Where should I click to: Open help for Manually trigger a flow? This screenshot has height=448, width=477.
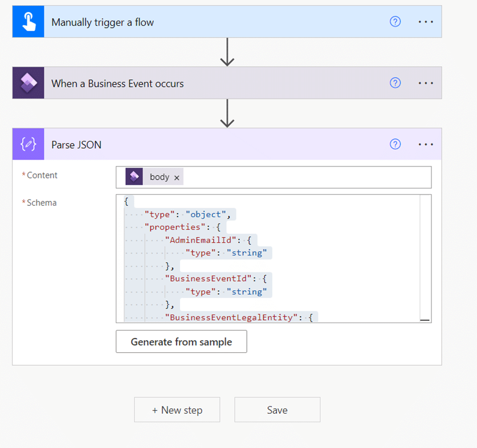click(x=395, y=22)
